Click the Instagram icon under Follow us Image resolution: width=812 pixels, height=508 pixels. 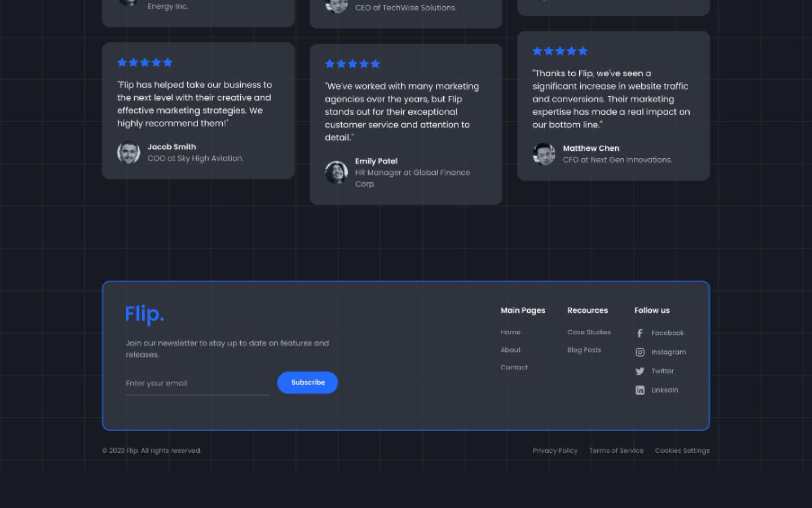[x=640, y=352]
